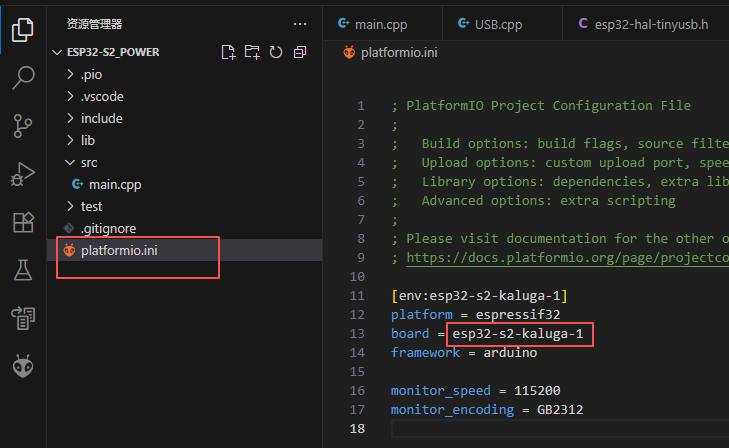The image size is (729, 448).
Task: Expand the .vscode folder
Action: 70,96
